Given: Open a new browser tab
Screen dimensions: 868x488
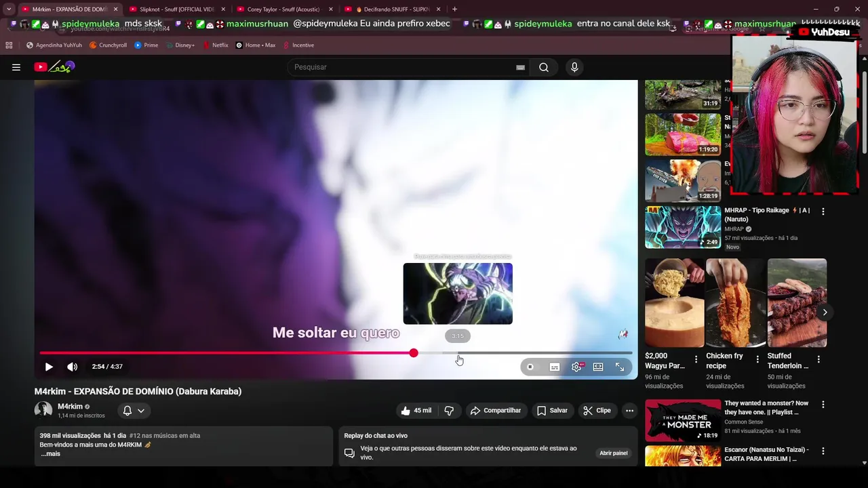Looking at the screenshot, I should pos(454,9).
